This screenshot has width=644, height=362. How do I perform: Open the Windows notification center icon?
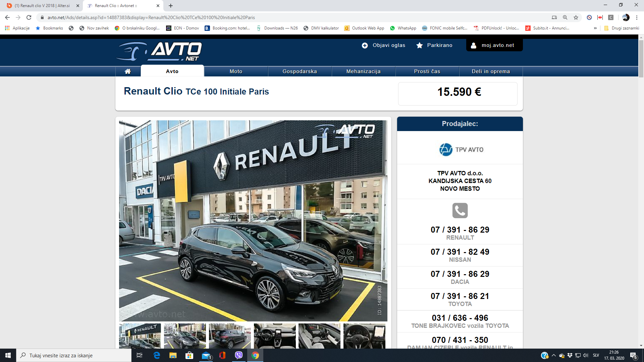click(x=634, y=355)
